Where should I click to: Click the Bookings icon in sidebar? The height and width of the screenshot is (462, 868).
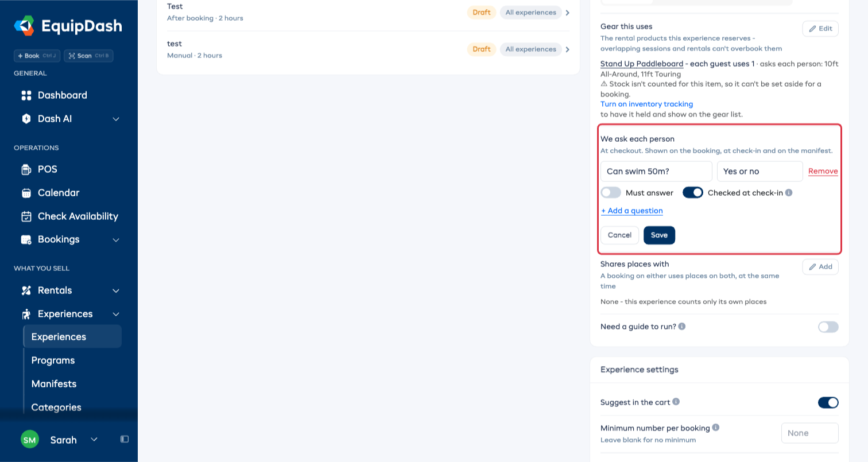(26, 239)
